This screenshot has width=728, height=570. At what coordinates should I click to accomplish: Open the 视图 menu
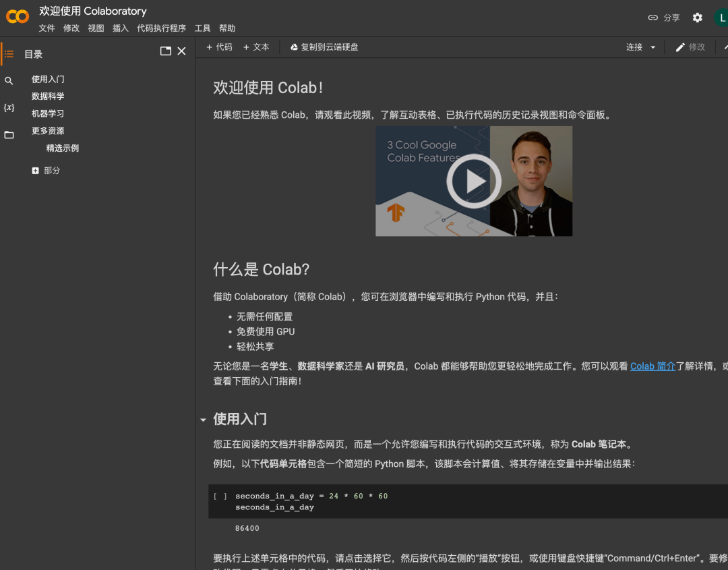(96, 28)
